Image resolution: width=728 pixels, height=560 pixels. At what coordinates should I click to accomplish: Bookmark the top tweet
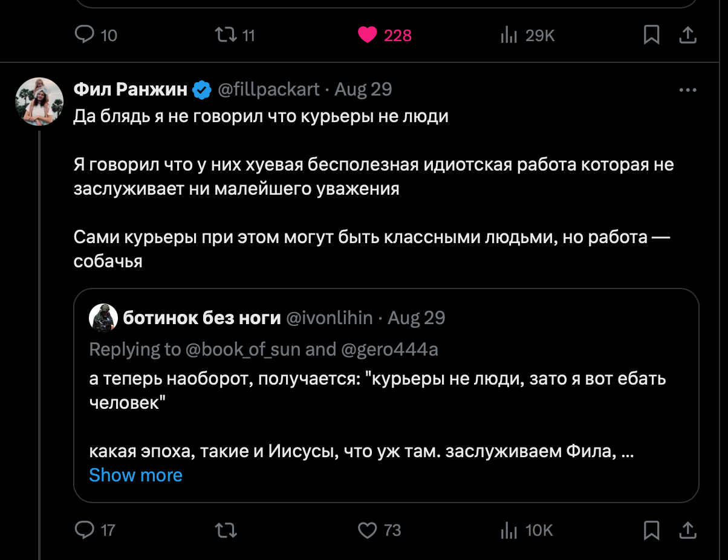click(x=651, y=36)
